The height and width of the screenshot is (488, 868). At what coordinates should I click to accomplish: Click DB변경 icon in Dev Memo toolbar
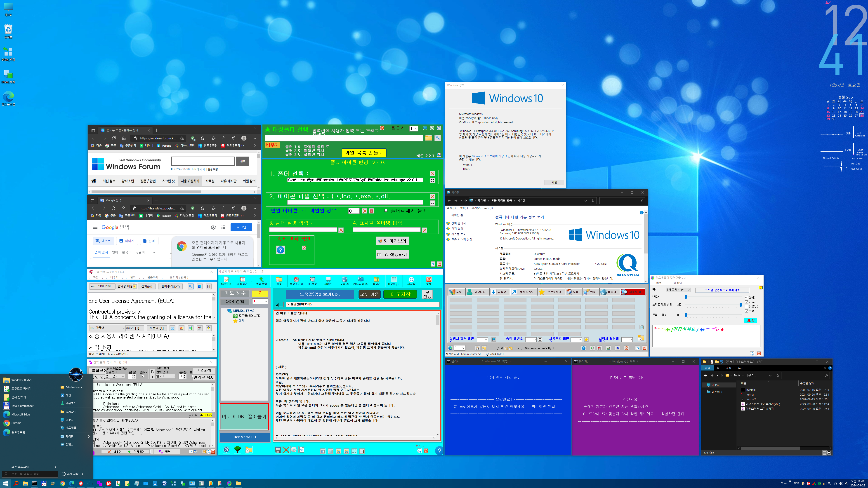(312, 281)
